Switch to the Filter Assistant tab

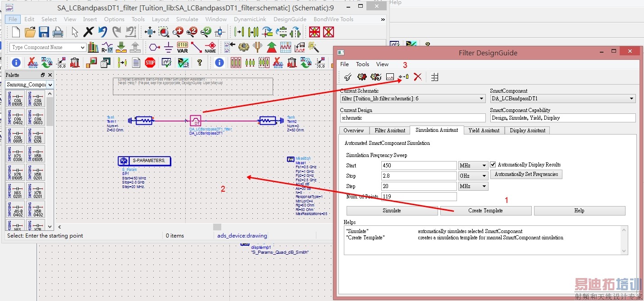(390, 130)
